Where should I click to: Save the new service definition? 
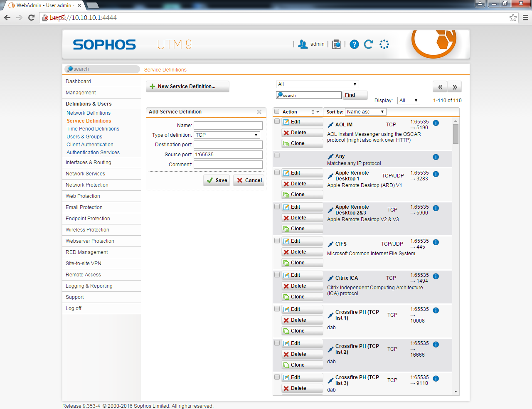click(217, 180)
